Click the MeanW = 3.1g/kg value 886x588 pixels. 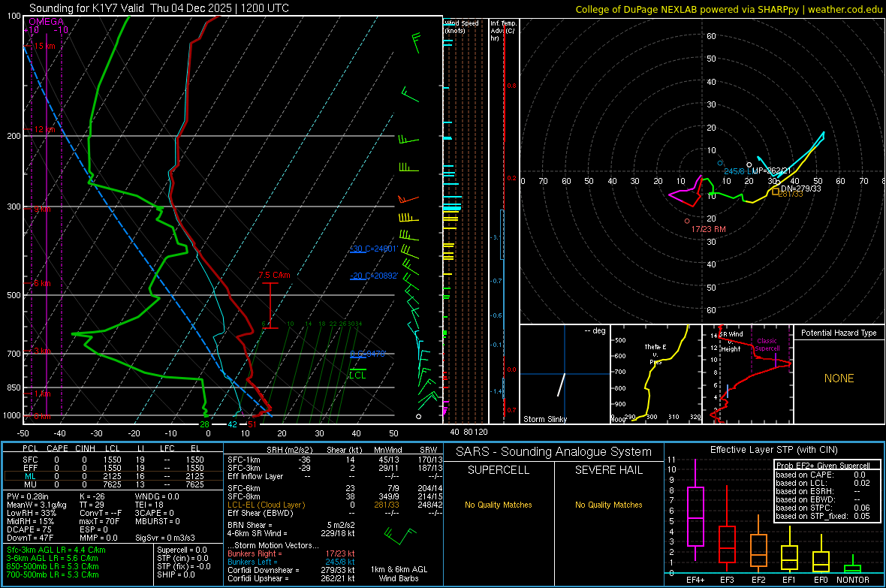point(37,505)
